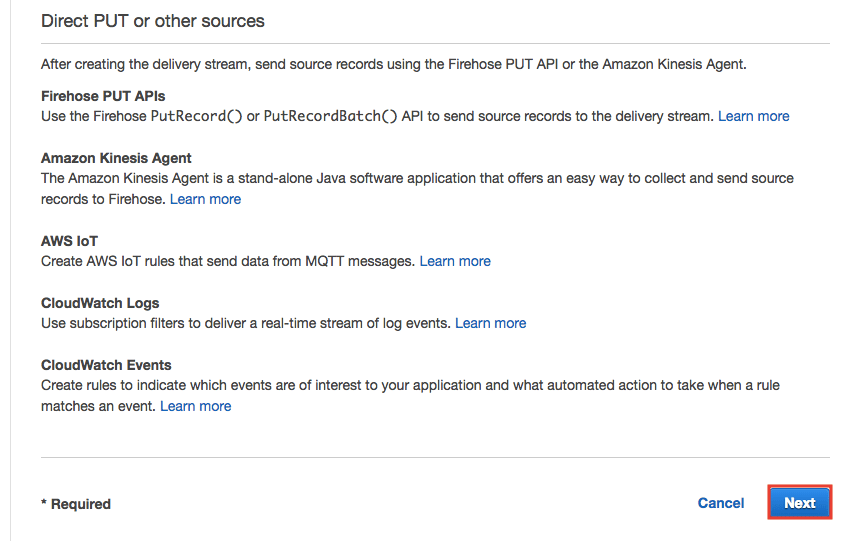Click the PutRecord() code text
The image size is (847, 541).
click(196, 116)
